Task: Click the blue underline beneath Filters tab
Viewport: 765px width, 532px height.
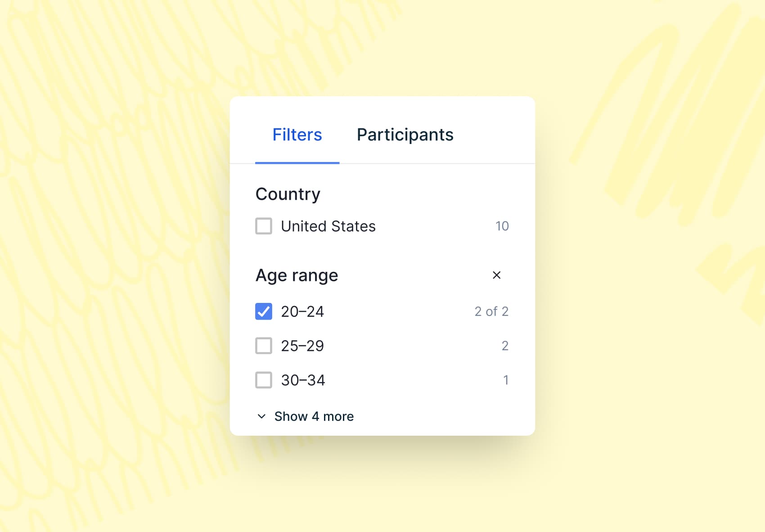Action: click(x=297, y=162)
